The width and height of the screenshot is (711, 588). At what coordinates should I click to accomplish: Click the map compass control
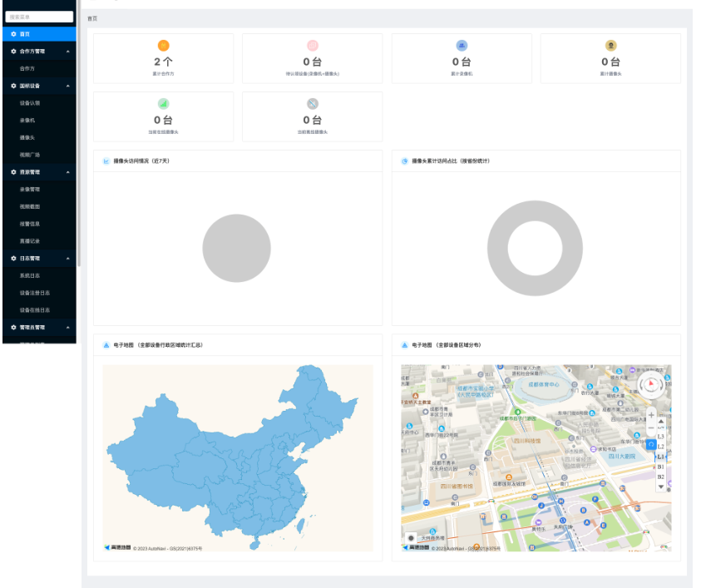[x=652, y=385]
